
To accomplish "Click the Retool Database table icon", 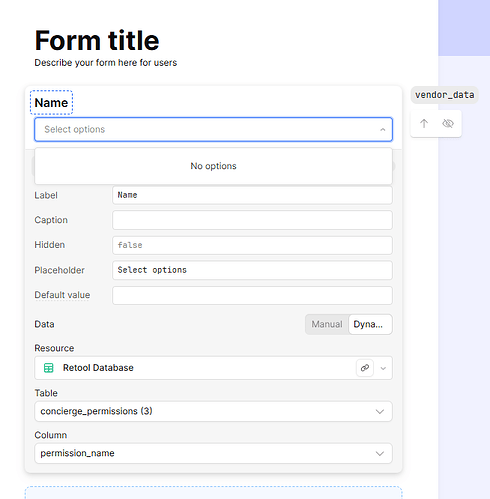I will coord(49,368).
